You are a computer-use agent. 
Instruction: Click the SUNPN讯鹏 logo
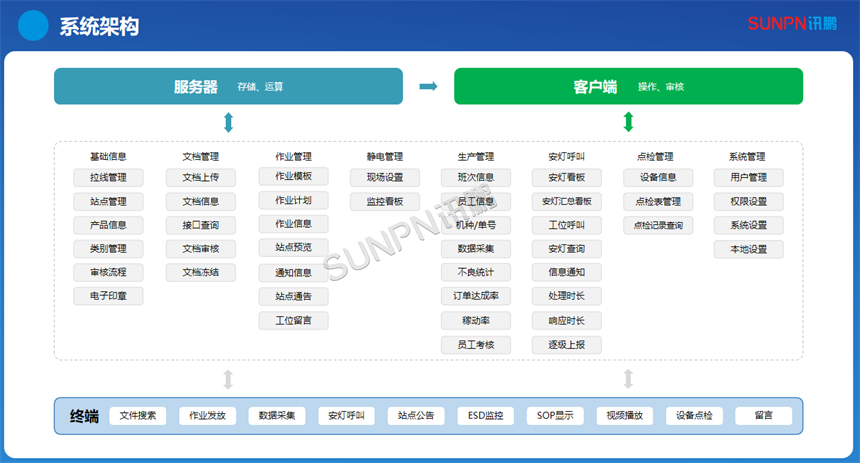pyautogui.click(x=793, y=23)
